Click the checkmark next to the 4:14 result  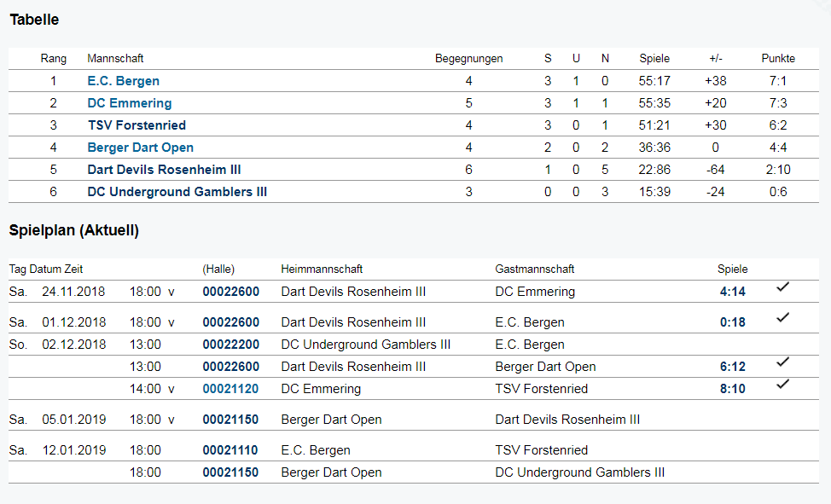pos(782,287)
